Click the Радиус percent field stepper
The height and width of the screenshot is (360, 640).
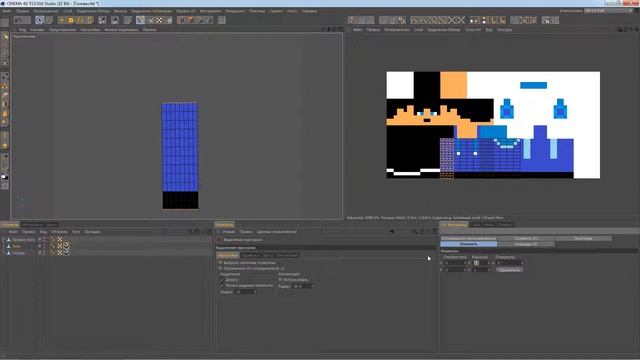click(313, 287)
